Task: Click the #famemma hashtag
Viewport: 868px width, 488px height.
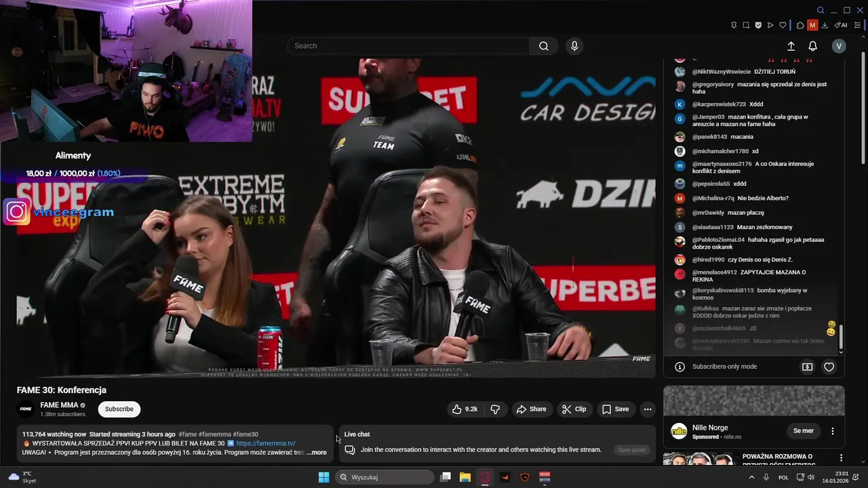Action: click(215, 434)
